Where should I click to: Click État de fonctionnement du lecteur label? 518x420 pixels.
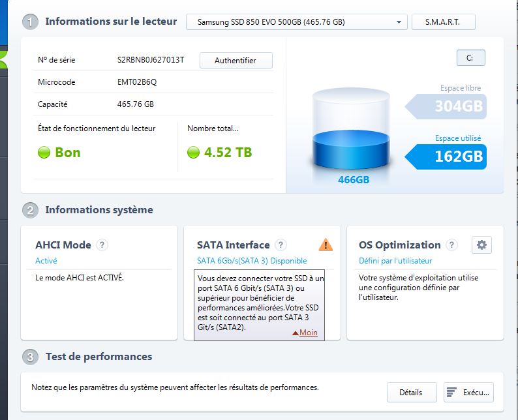coord(97,128)
